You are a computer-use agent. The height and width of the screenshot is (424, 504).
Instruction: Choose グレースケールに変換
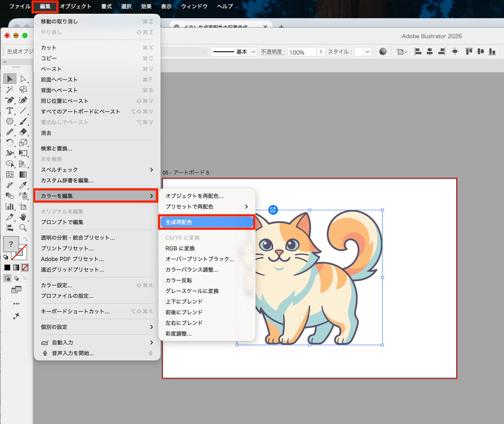[207, 291]
